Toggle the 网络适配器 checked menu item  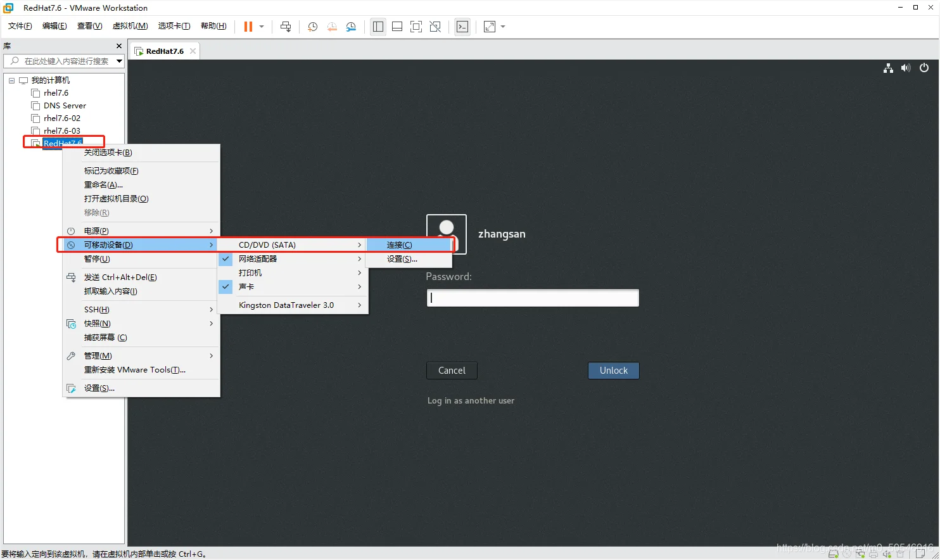pos(293,258)
